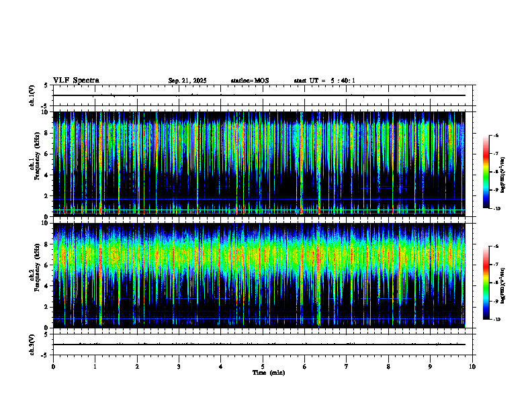
Task: Click the ch.1 spectrogram color scale bar
Action: click(486, 172)
